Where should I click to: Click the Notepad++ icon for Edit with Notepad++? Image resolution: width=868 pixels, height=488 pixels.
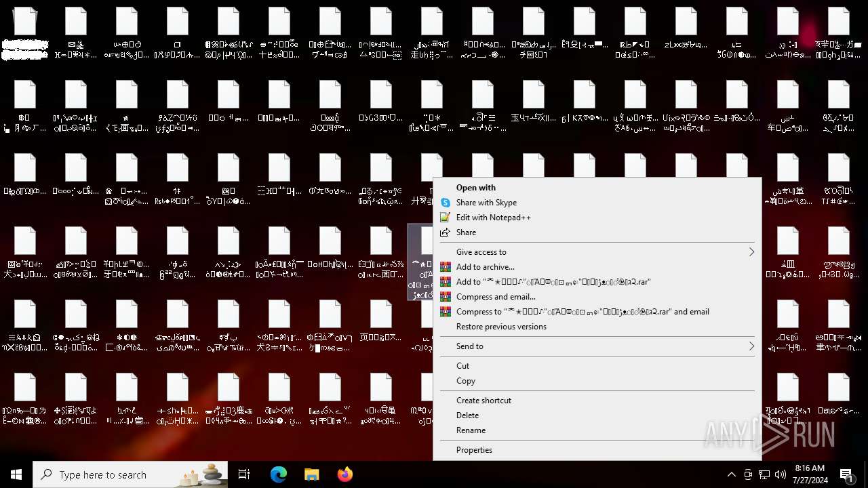(446, 218)
